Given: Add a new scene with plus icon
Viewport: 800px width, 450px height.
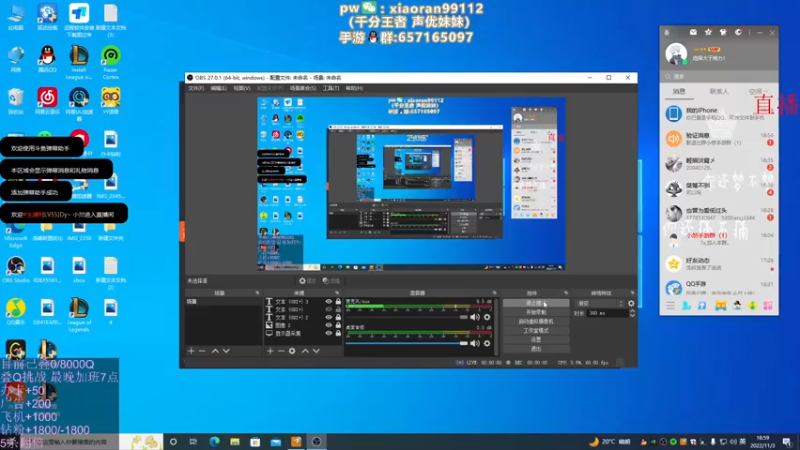Looking at the screenshot, I should pos(191,351).
